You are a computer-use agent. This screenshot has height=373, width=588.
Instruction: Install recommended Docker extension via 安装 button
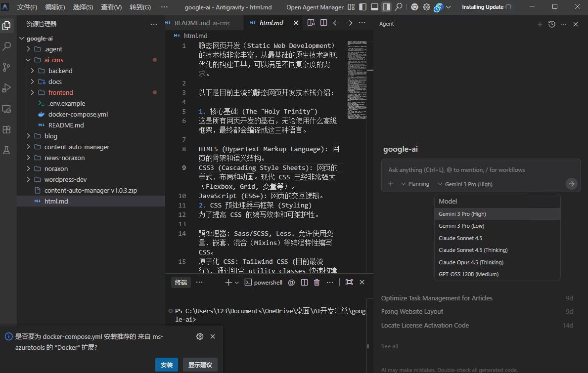[167, 365]
